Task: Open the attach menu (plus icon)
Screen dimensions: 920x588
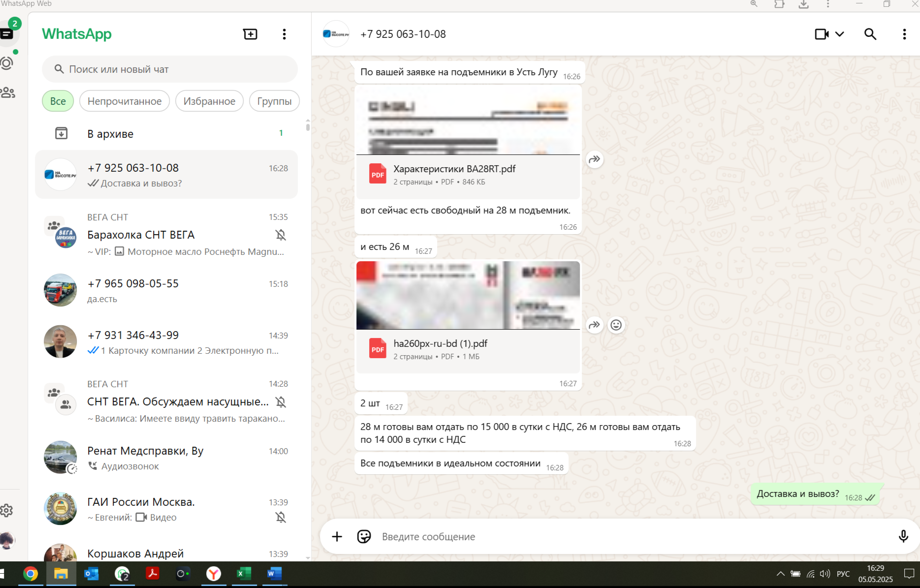Action: [x=337, y=536]
